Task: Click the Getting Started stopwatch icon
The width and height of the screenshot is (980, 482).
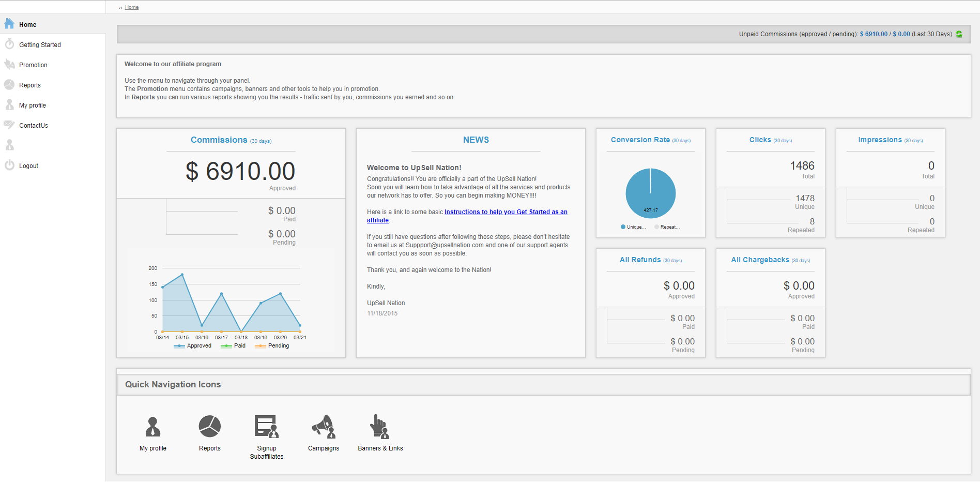Action: (x=9, y=44)
